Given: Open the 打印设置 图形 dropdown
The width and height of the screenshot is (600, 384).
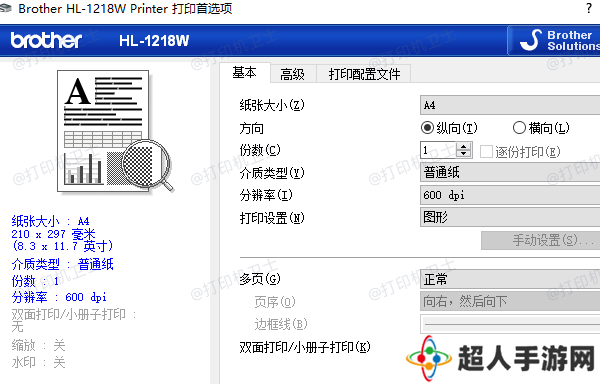Looking at the screenshot, I should click(x=510, y=217).
